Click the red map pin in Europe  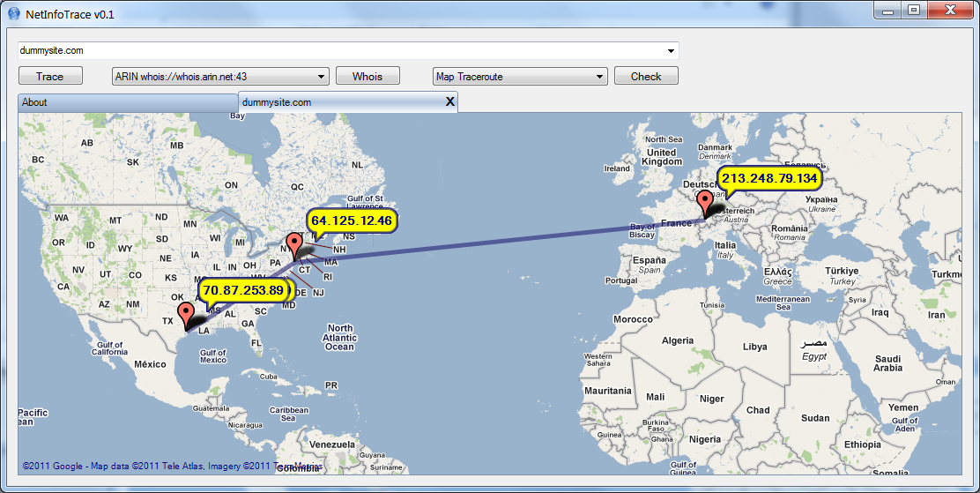tap(705, 202)
